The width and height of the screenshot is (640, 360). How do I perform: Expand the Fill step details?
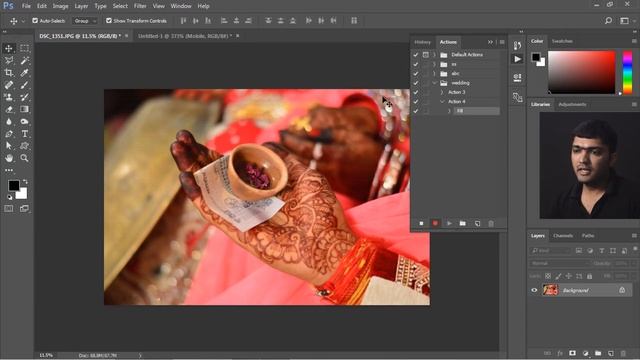pyautogui.click(x=449, y=111)
